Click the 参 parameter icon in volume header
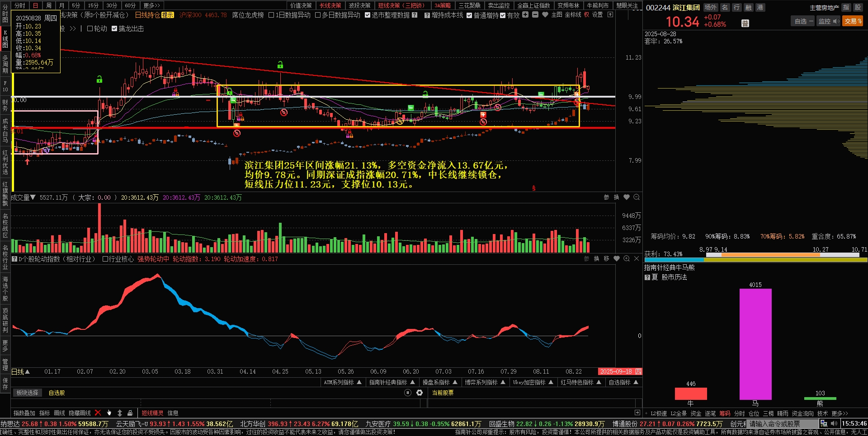The height and width of the screenshot is (436, 868). click(x=607, y=197)
